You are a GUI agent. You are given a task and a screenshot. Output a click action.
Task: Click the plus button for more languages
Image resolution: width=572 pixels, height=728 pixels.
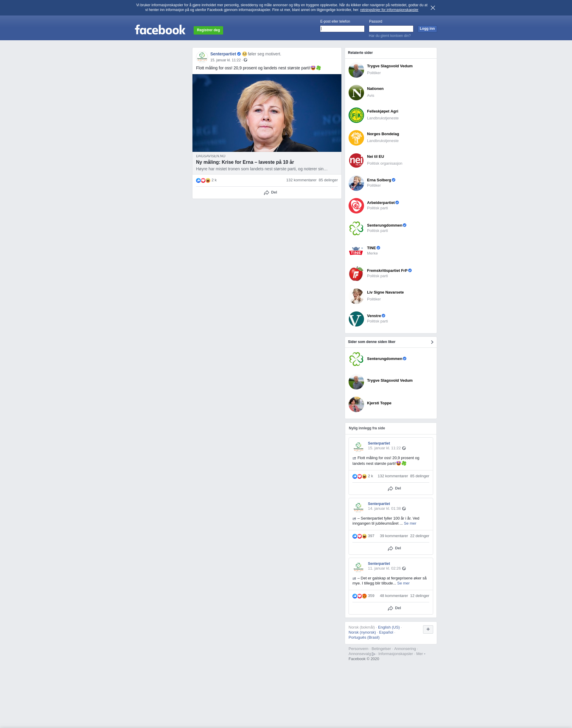click(x=428, y=629)
